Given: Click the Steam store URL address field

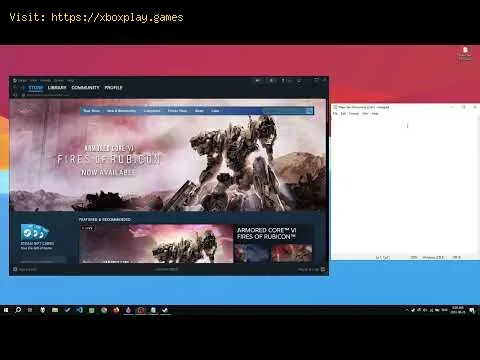Looking at the screenshot, I should (x=47, y=95).
